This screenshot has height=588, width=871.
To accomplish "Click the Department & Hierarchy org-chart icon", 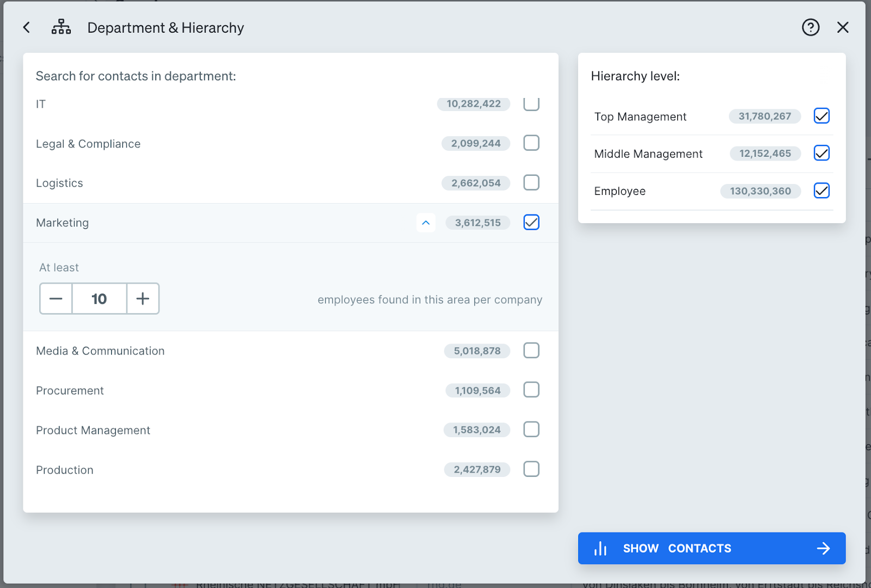I will point(61,27).
